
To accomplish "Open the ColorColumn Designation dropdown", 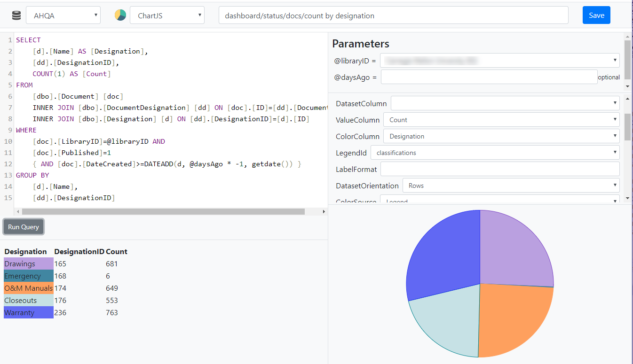I will coord(501,136).
